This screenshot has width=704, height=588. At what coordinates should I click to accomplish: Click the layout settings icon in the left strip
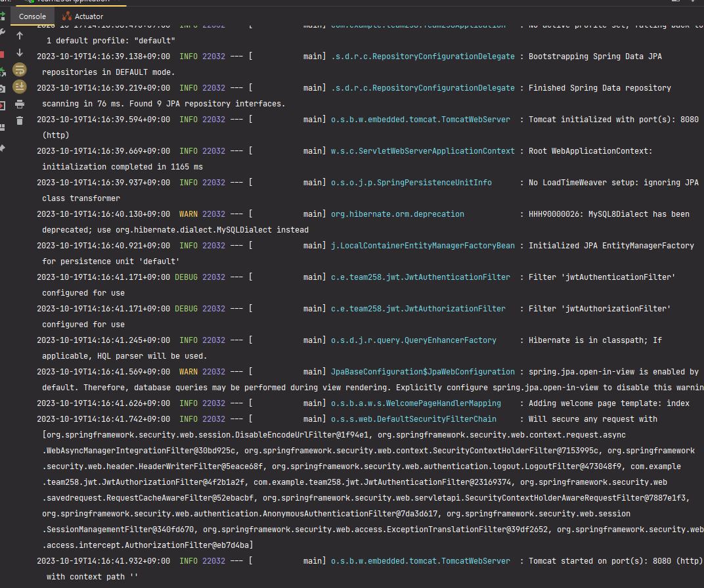coord(2,127)
